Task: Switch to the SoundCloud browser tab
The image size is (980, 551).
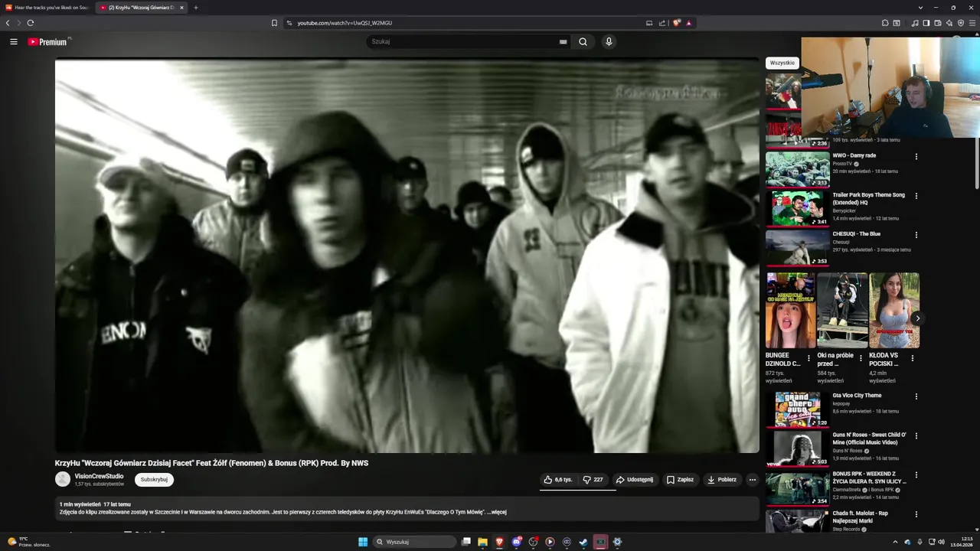Action: pos(47,8)
